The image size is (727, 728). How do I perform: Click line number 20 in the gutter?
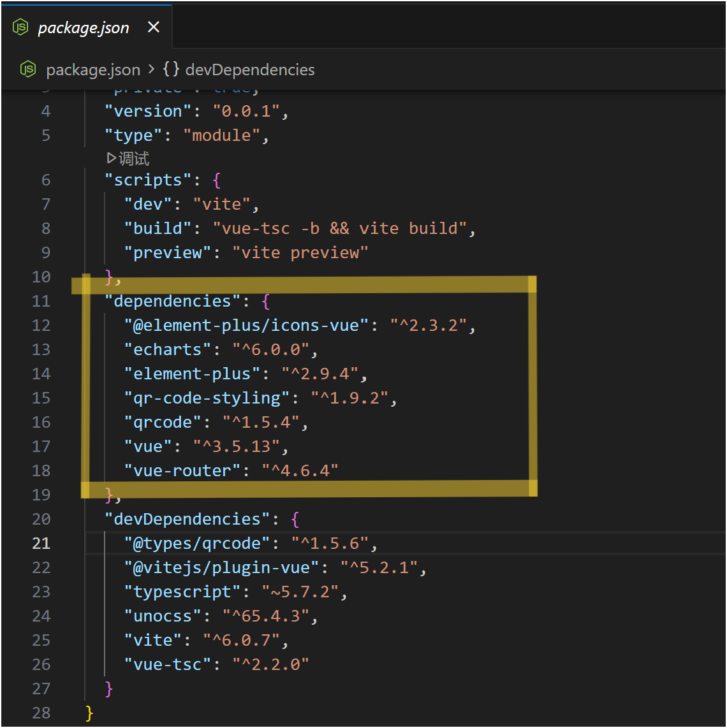click(41, 519)
